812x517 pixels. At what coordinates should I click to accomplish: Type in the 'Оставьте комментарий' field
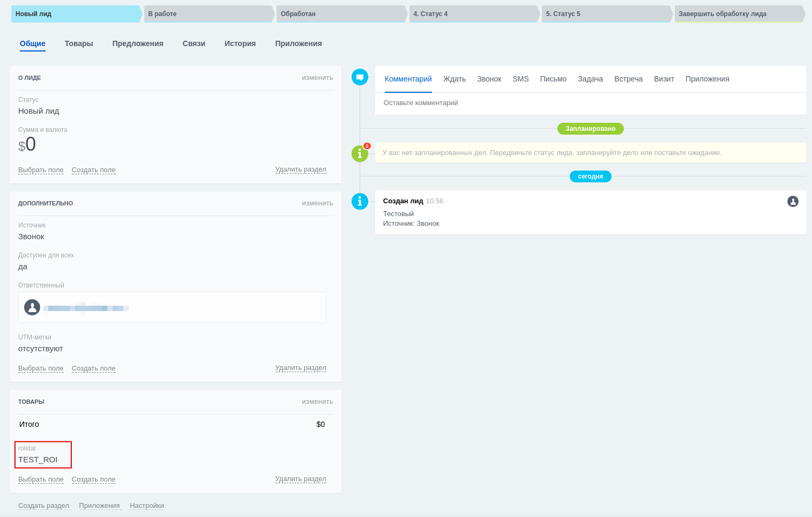(590, 103)
